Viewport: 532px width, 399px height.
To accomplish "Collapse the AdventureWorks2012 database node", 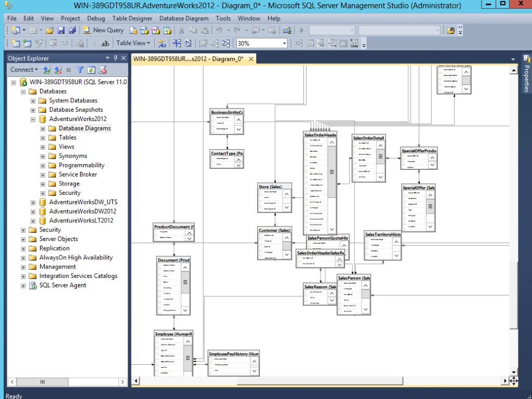I will [33, 119].
